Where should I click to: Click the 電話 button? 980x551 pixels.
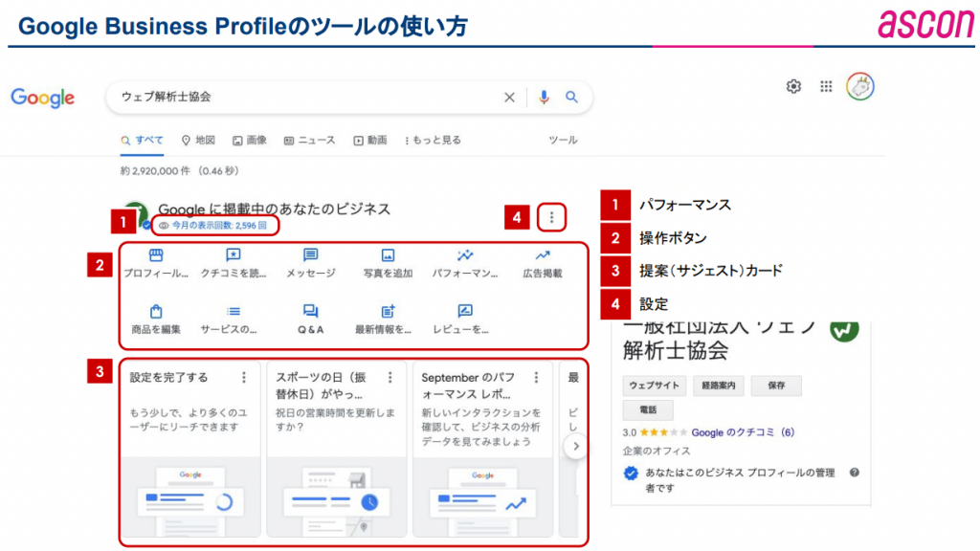point(648,409)
